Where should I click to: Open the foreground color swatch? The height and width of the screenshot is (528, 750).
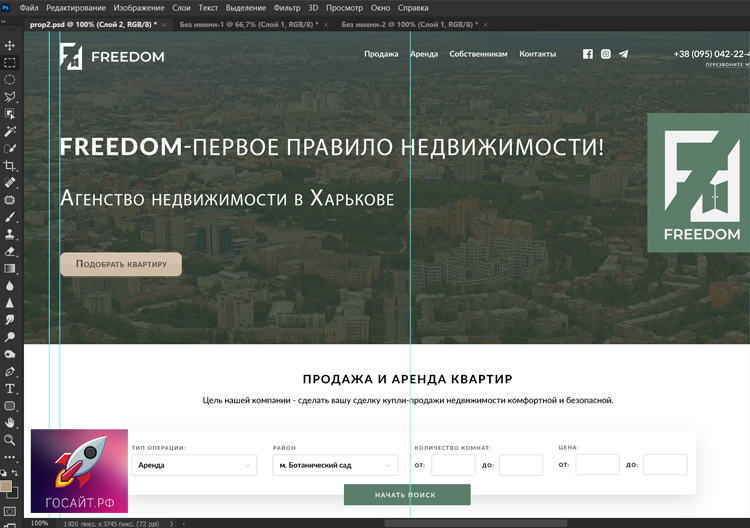tap(7, 486)
